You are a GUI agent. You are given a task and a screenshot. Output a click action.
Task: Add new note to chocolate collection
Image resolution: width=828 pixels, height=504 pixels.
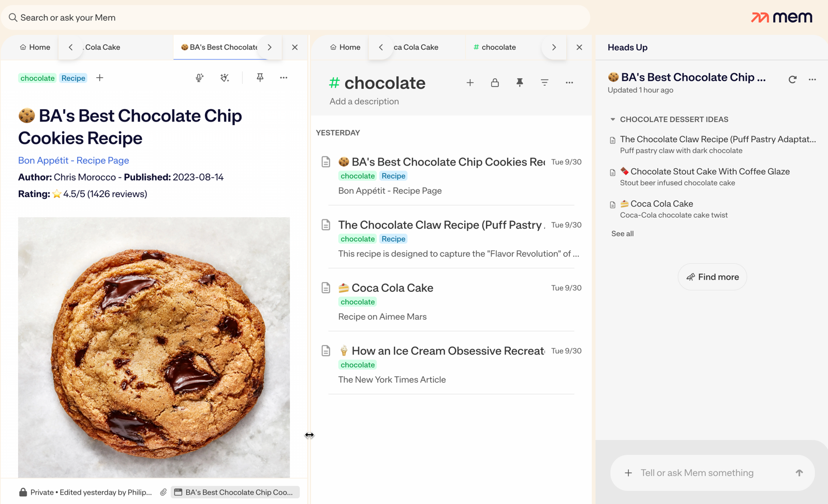click(470, 82)
